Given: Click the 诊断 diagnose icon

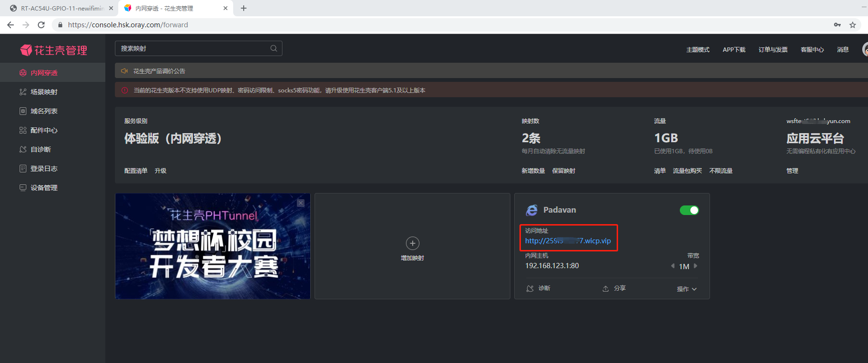Looking at the screenshot, I should pos(530,288).
